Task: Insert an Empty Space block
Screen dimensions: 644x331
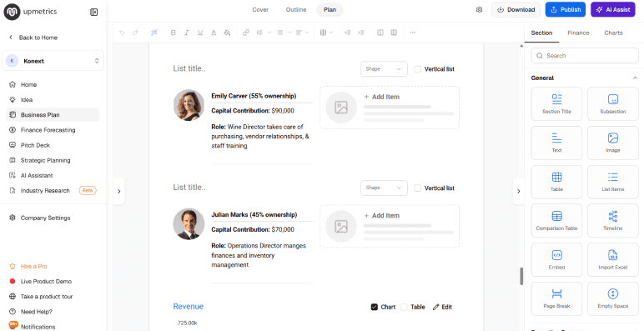Action: point(613,299)
